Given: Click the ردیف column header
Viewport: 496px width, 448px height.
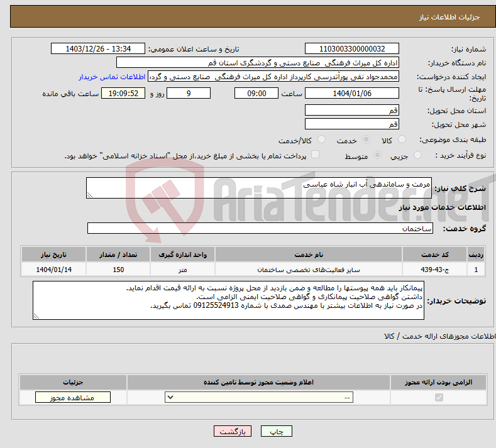Looking at the screenshot, I should tap(476, 254).
